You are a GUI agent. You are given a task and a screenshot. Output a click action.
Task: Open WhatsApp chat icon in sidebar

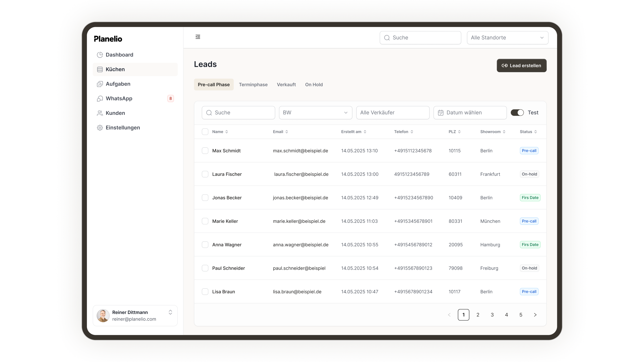(100, 98)
